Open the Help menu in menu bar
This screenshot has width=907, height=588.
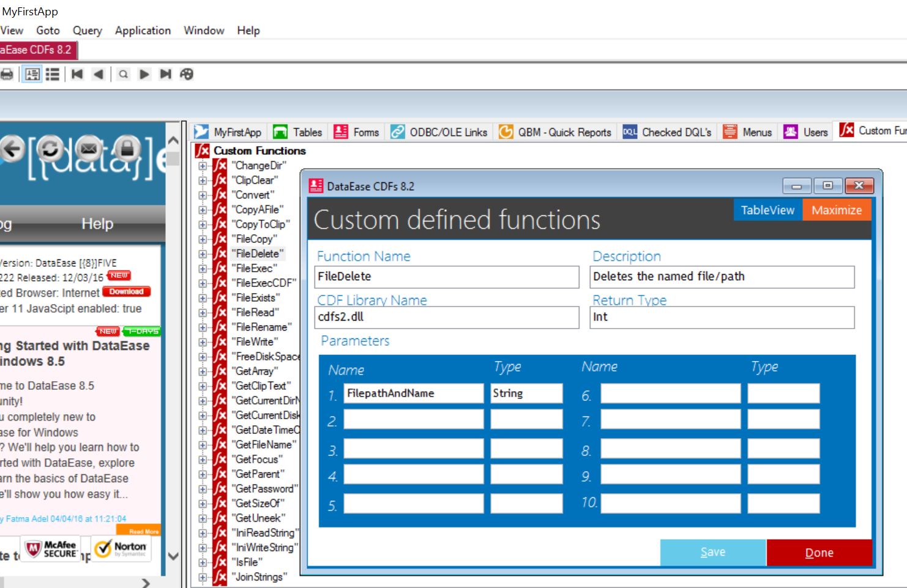[248, 31]
